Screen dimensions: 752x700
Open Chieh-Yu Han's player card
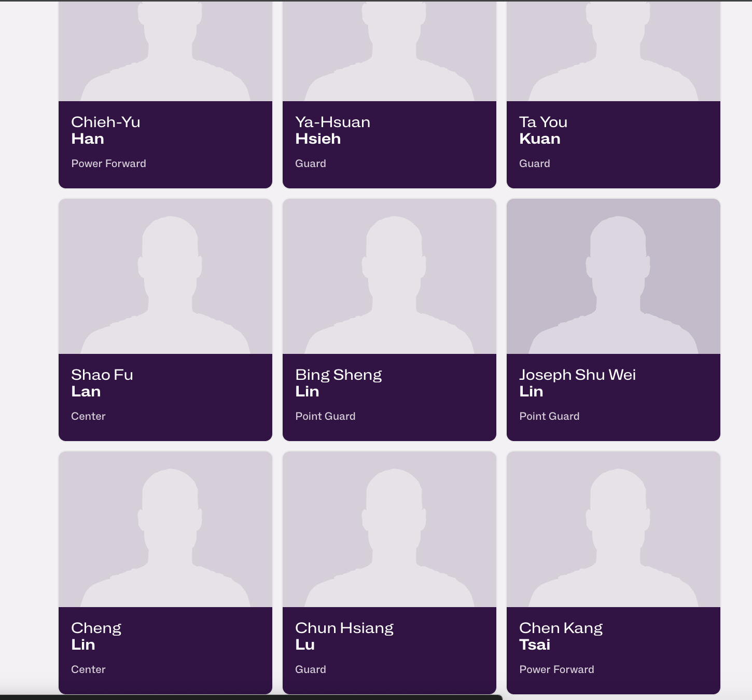point(165,94)
